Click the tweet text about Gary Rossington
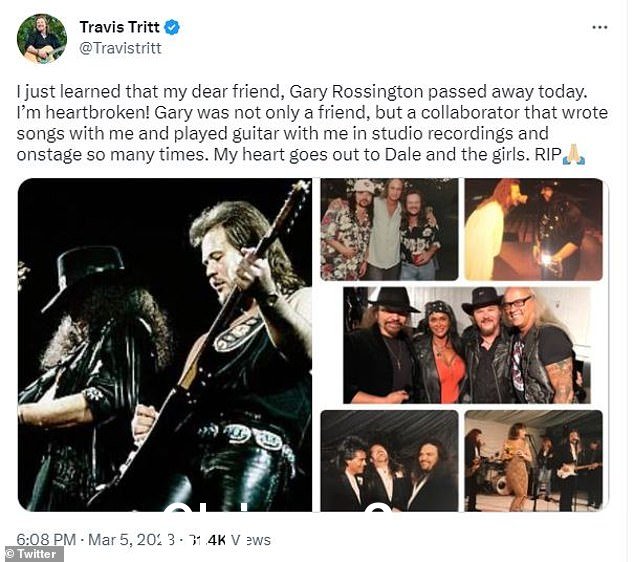634x562 pixels. pyautogui.click(x=312, y=123)
